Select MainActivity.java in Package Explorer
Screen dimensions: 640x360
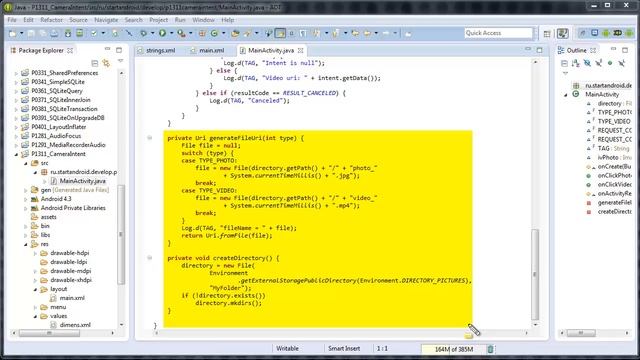[x=82, y=181]
